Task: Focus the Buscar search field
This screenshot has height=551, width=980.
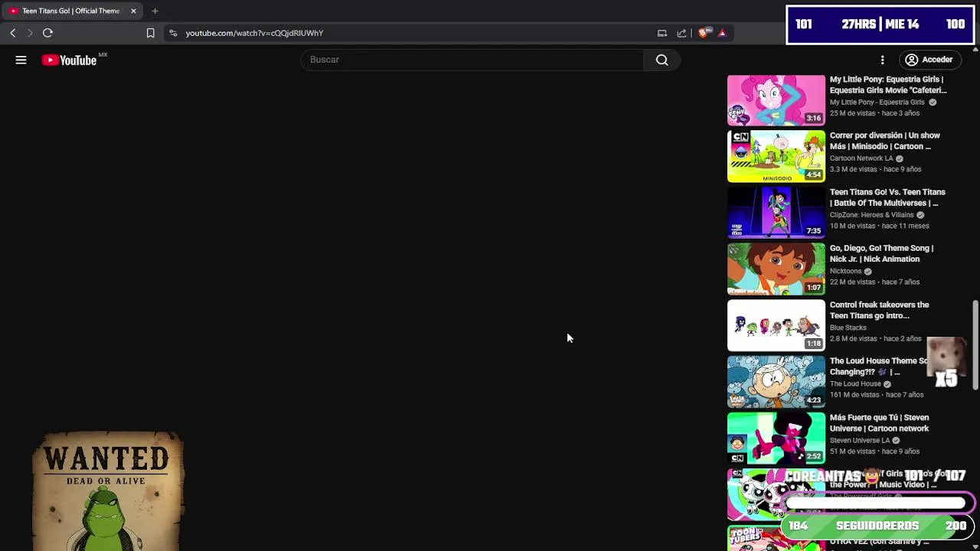Action: (473, 60)
